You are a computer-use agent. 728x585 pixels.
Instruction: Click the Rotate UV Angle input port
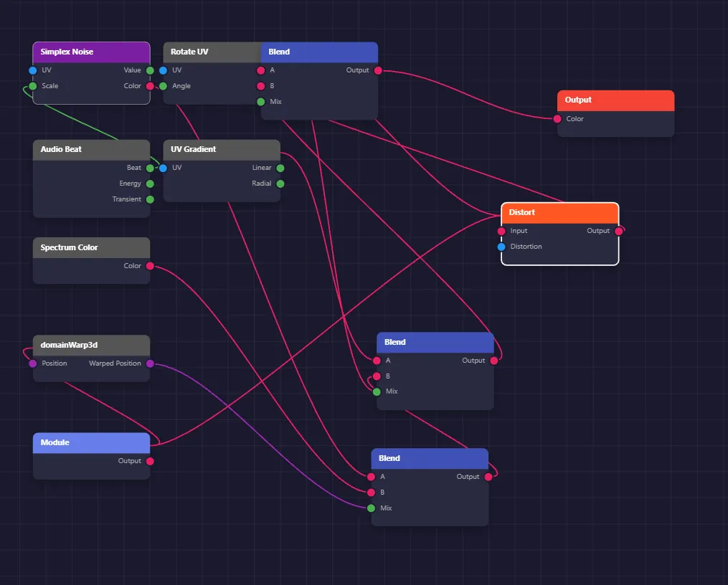tap(164, 86)
